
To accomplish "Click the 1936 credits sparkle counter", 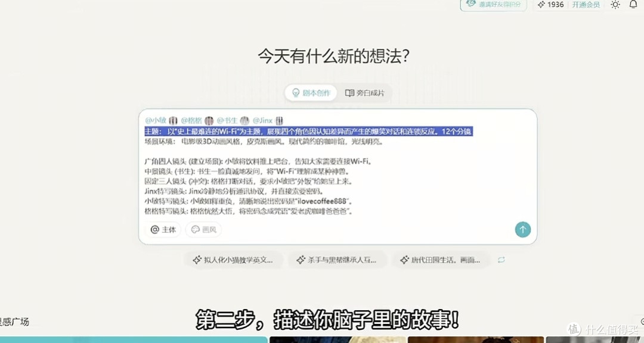I will click(551, 5).
